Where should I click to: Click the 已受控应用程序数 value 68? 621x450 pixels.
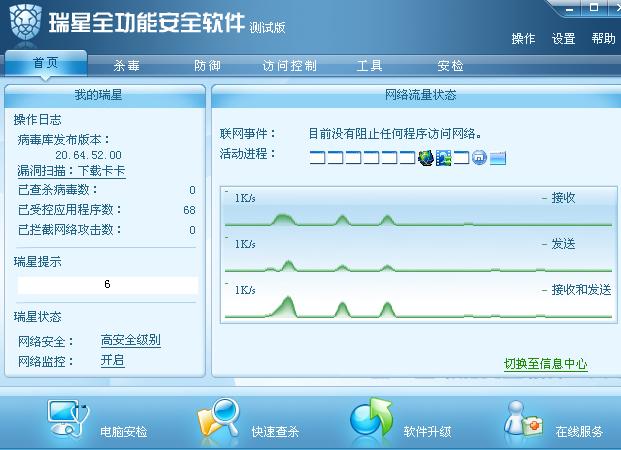pos(189,210)
